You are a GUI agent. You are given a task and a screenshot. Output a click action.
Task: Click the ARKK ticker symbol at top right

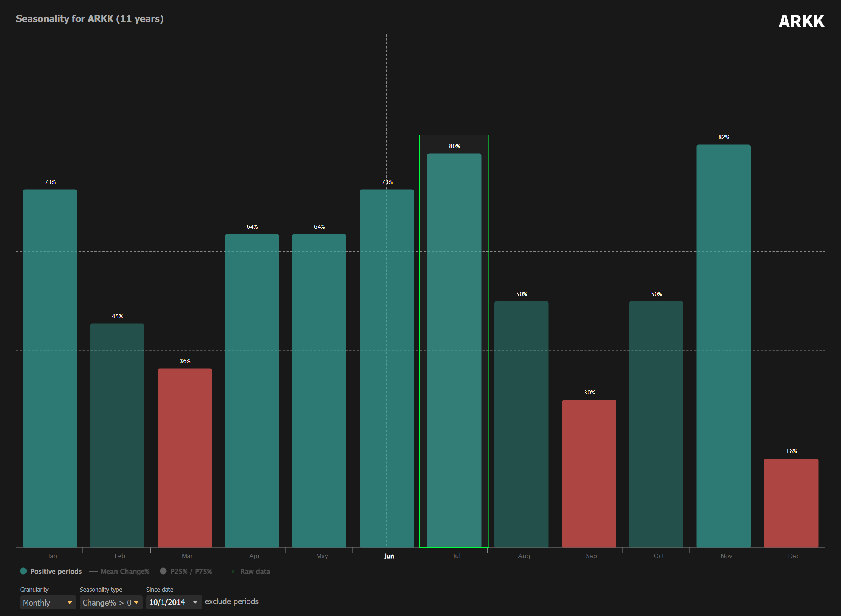tap(801, 21)
